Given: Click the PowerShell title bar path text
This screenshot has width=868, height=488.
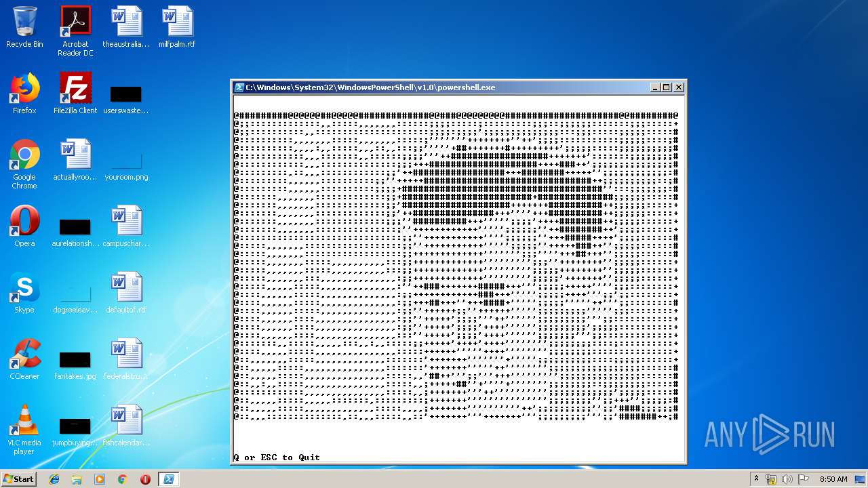Looking at the screenshot, I should pos(370,87).
